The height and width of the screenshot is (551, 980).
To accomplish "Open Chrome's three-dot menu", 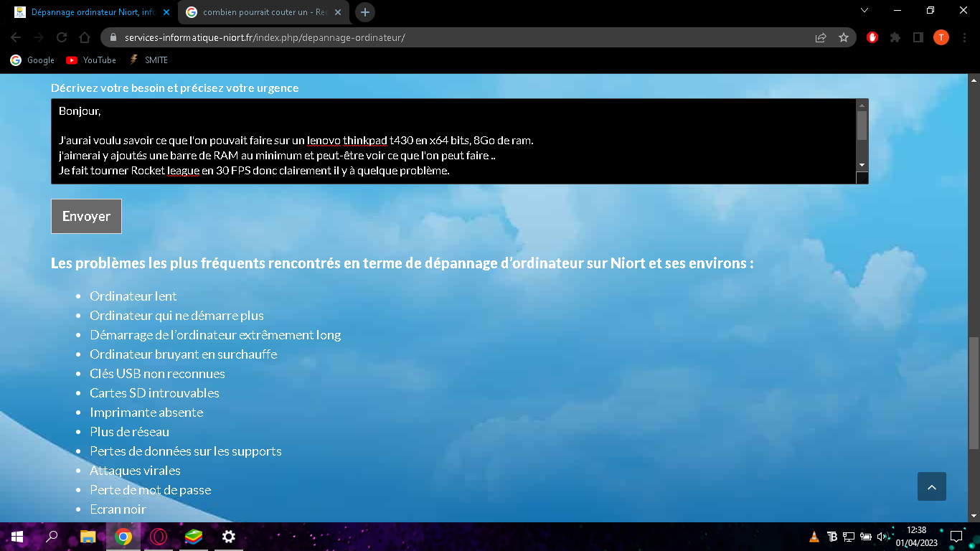I will point(964,37).
